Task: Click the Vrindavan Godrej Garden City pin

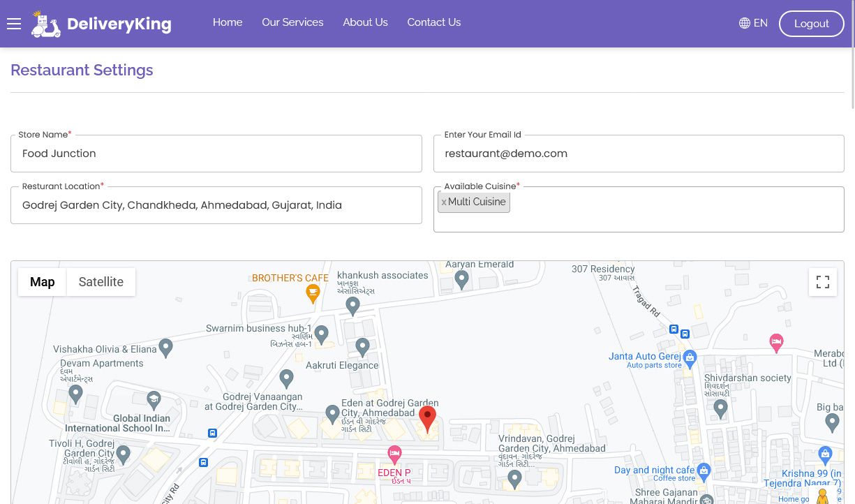Action: pyautogui.click(x=514, y=479)
